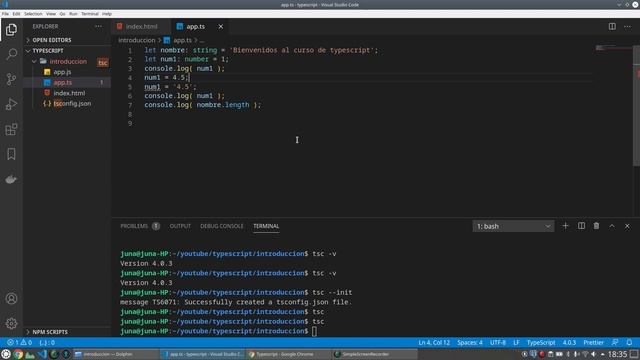The image size is (640, 360).
Task: Collapse the introduccion folder
Action: click(x=68, y=61)
